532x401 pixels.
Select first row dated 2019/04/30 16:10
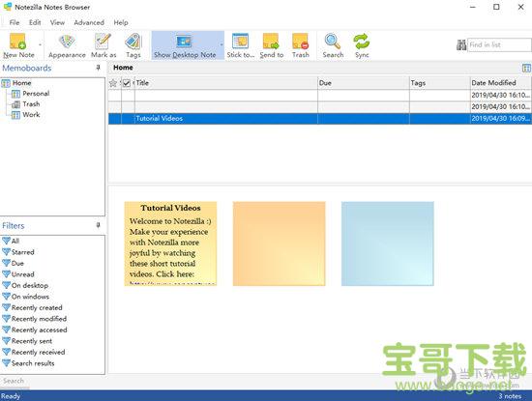[319, 96]
